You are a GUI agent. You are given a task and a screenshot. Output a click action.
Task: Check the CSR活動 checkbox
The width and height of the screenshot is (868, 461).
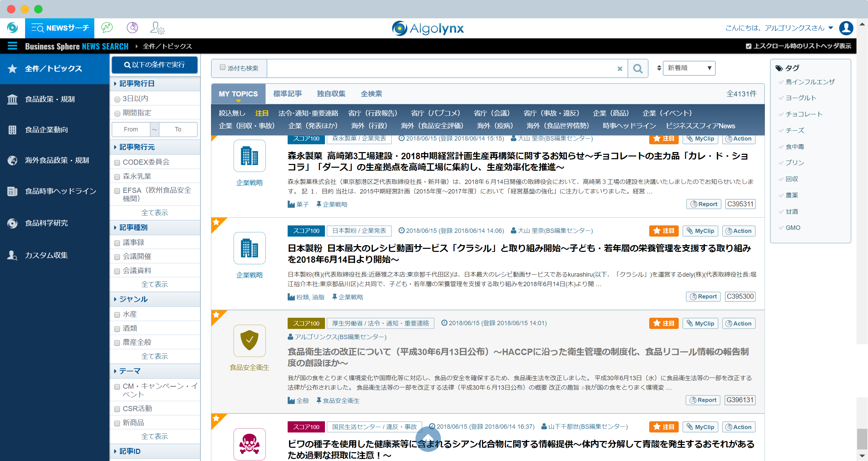coord(117,409)
